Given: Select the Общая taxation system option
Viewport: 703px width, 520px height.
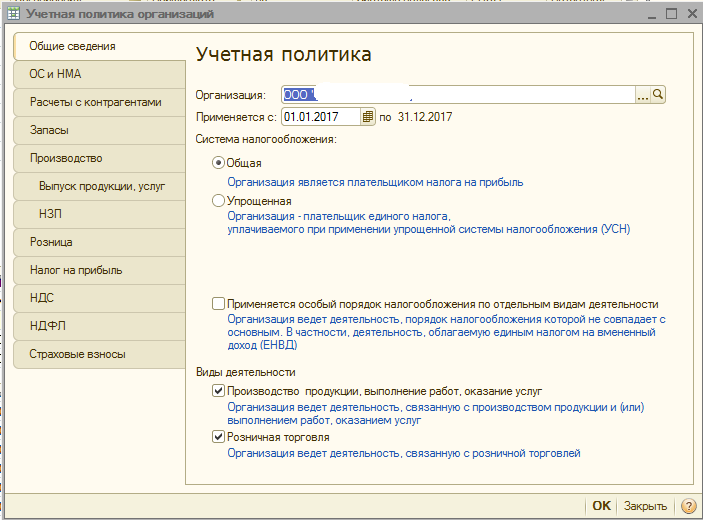Looking at the screenshot, I should tap(219, 163).
